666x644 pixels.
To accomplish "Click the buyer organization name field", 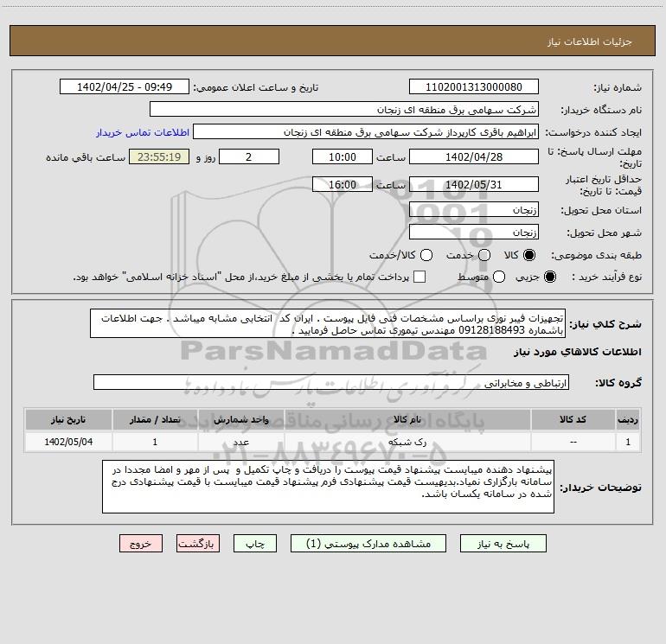I will 344,110.
